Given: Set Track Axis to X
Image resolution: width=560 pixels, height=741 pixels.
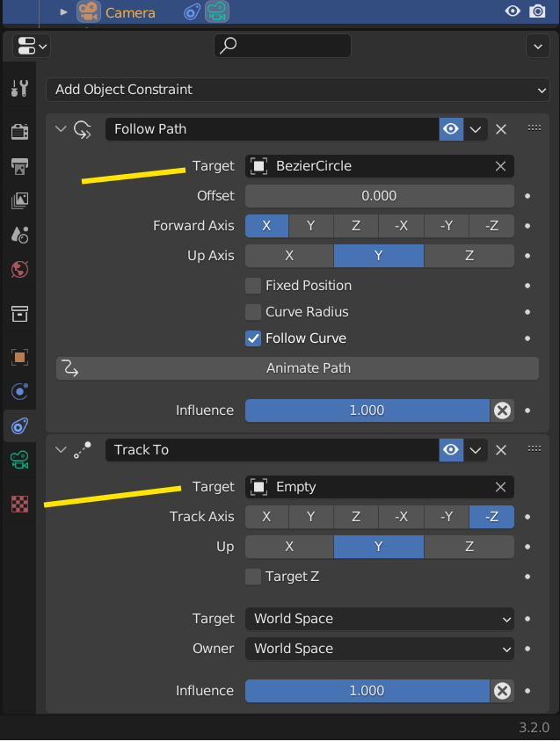Looking at the screenshot, I should (266, 517).
